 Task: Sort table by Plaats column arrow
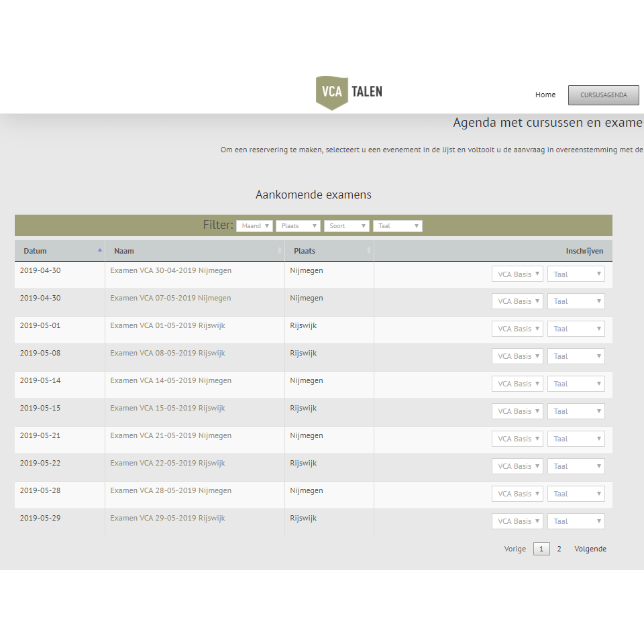(368, 250)
